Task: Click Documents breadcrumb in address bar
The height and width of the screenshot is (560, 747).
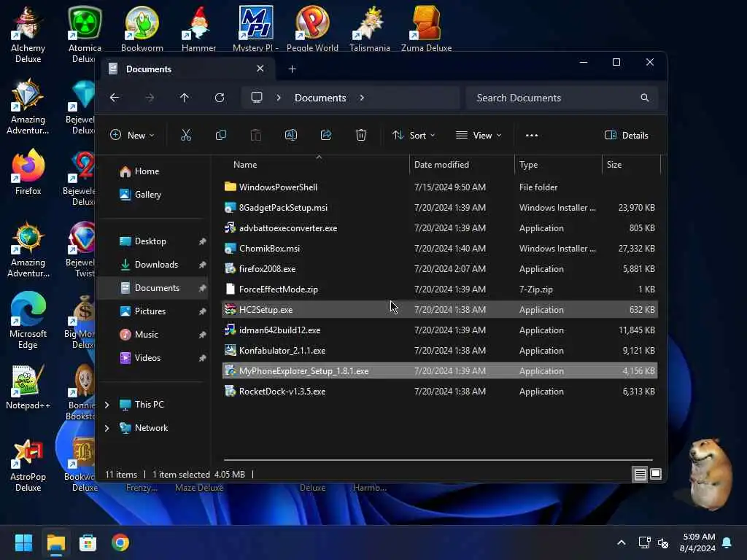Action: (320, 98)
